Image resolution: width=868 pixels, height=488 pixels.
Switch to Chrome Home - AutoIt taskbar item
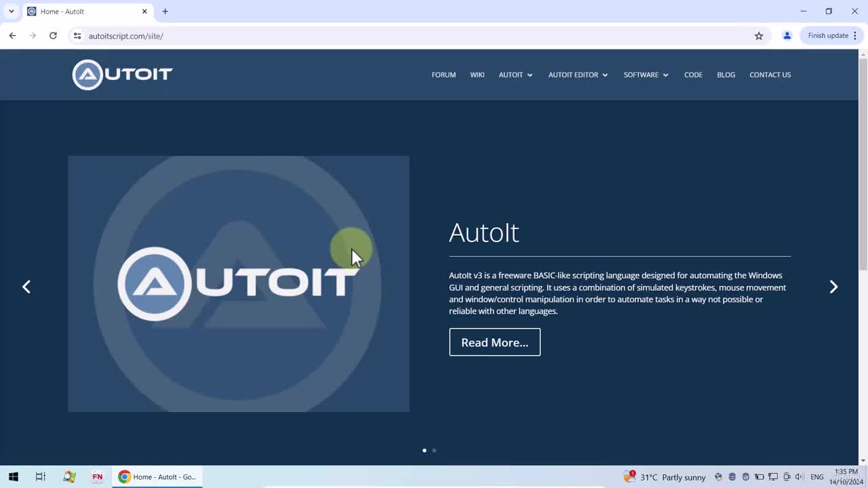point(157,477)
